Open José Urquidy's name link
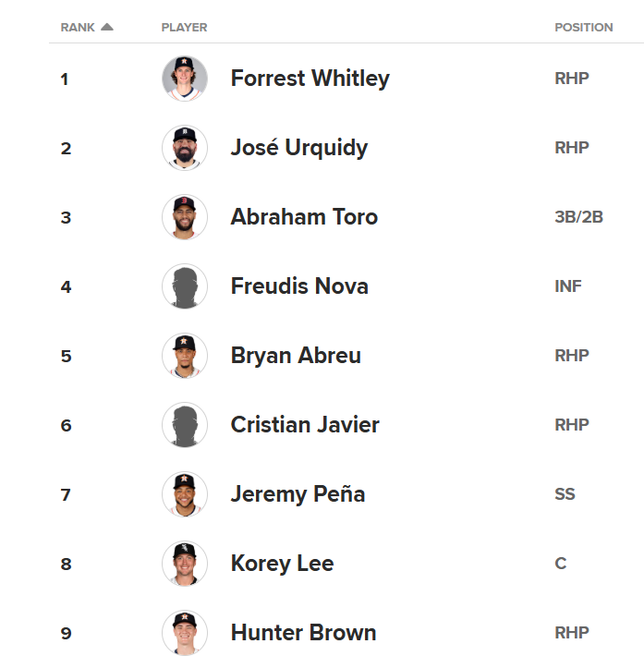This screenshot has width=644, height=668. [298, 148]
